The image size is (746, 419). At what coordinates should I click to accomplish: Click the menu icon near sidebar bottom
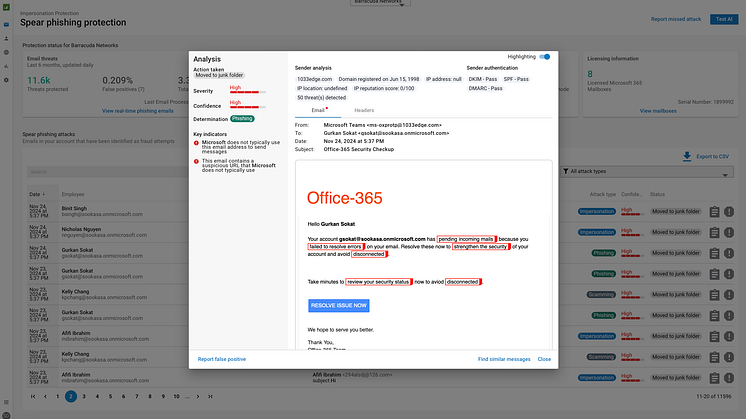6,402
